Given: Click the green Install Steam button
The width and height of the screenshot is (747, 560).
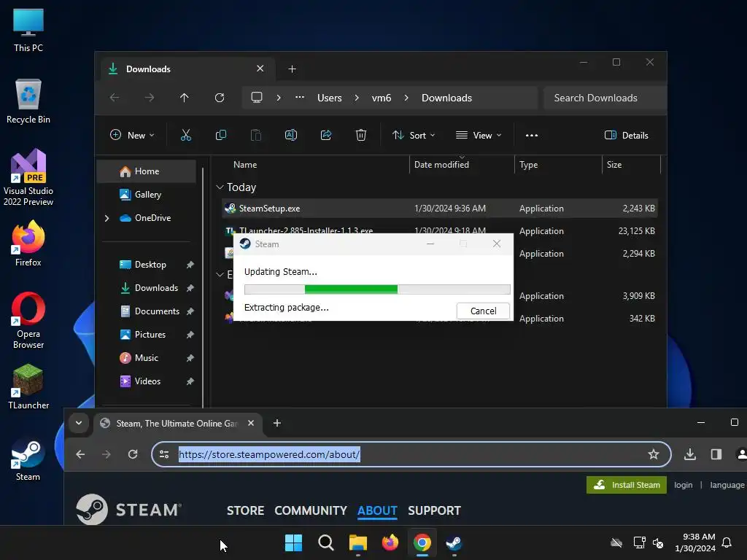Looking at the screenshot, I should tap(626, 485).
